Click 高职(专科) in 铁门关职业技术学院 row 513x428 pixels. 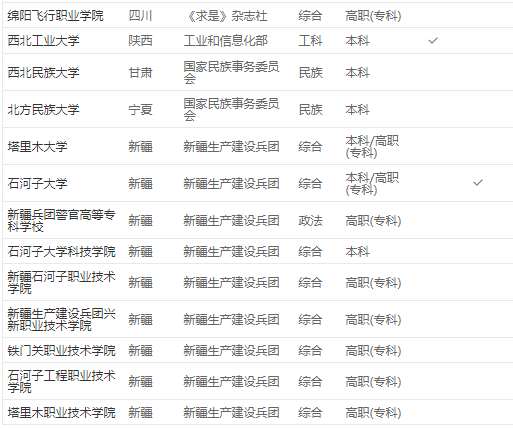[373, 350]
